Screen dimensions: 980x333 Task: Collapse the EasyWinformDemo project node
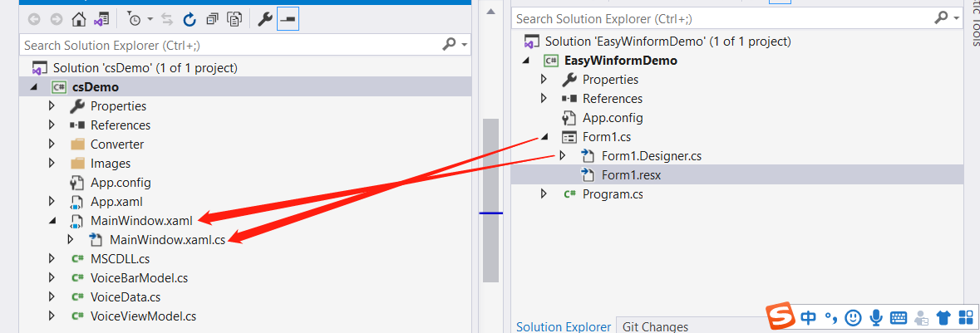[526, 61]
